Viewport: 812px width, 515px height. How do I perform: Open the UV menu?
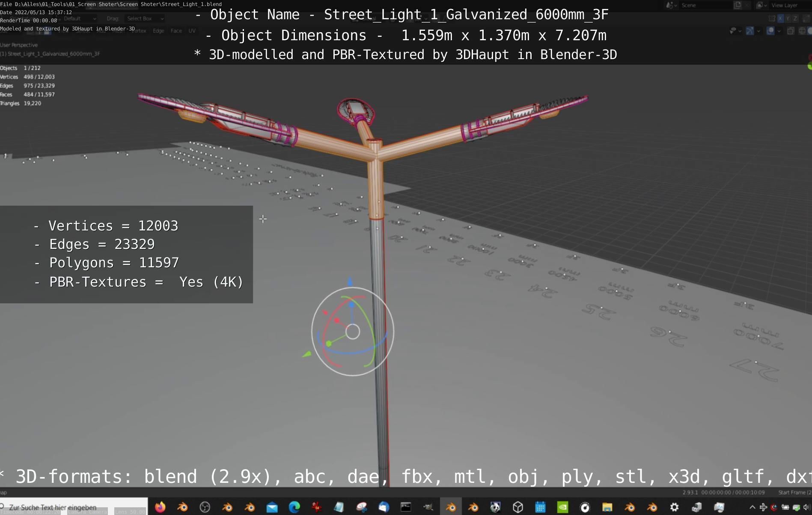pos(192,31)
